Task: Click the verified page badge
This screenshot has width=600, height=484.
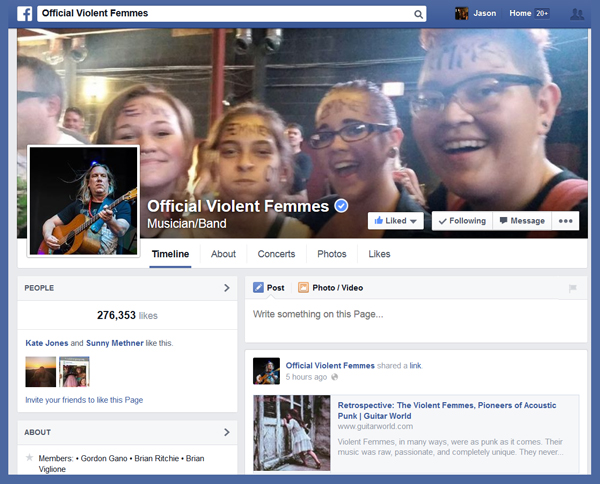Action: pos(341,206)
